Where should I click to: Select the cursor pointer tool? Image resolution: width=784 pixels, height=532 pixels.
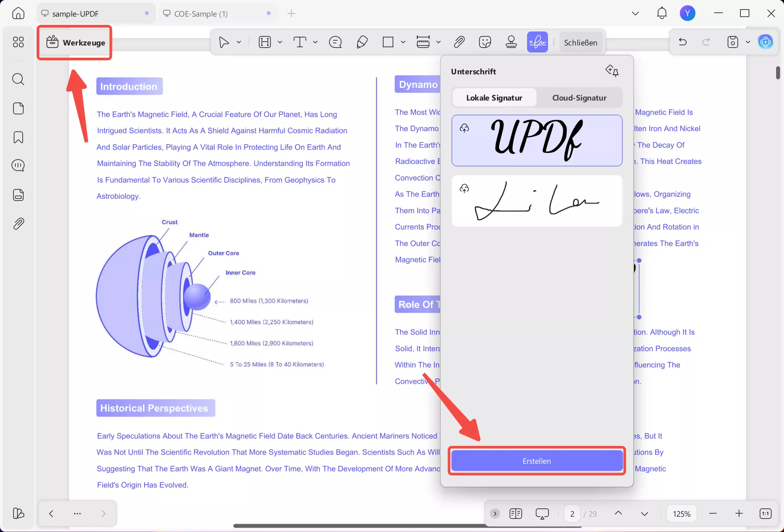click(x=224, y=42)
